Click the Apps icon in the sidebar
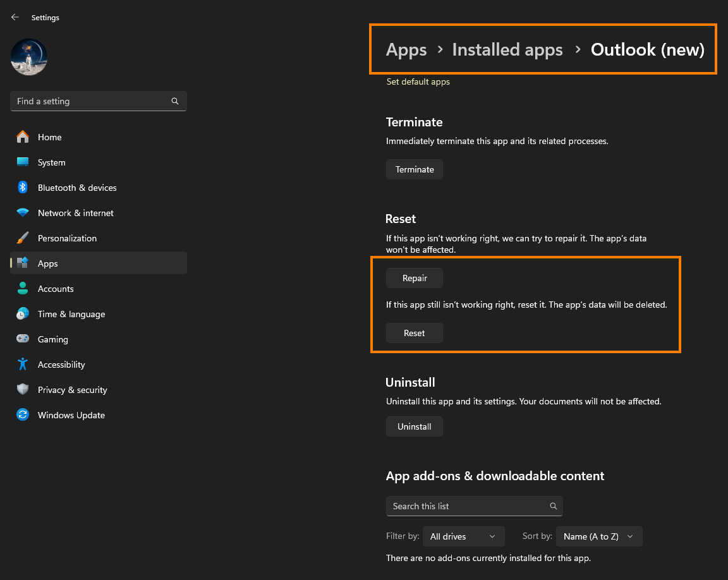Image resolution: width=728 pixels, height=580 pixels. click(x=23, y=263)
